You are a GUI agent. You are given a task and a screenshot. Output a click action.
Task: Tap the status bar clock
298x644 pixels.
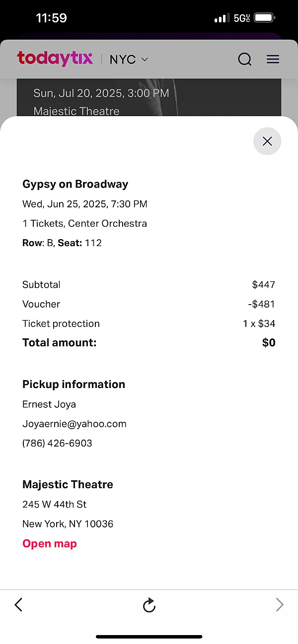[x=51, y=18]
